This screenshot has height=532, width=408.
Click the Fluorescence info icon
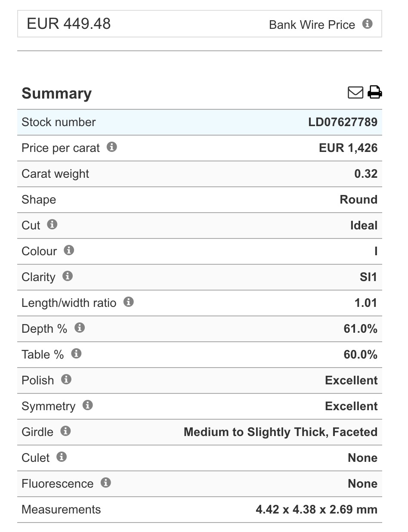pyautogui.click(x=105, y=483)
